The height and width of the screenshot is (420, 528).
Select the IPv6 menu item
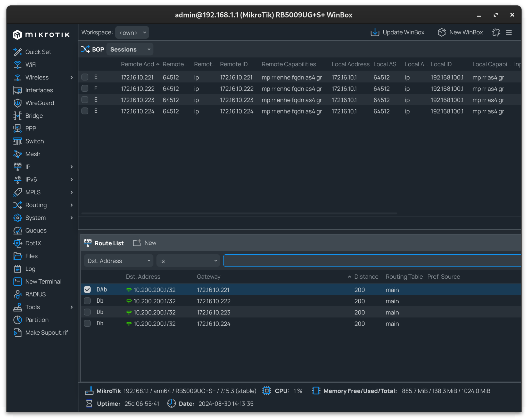(x=43, y=180)
